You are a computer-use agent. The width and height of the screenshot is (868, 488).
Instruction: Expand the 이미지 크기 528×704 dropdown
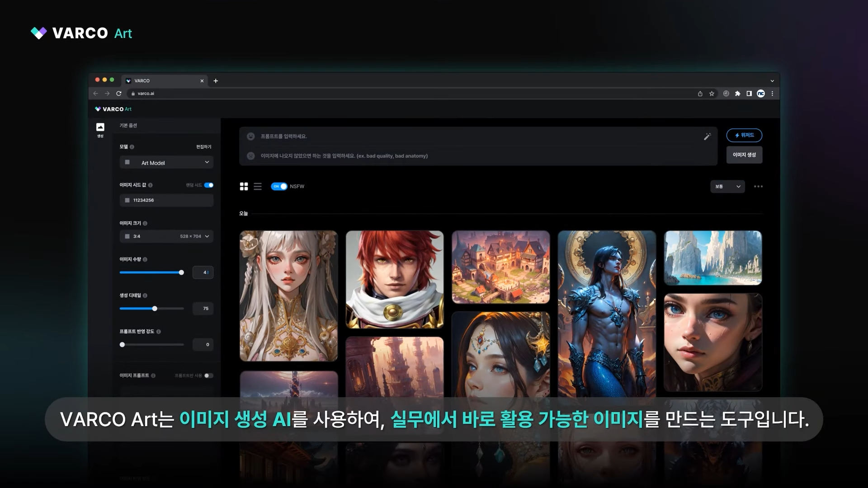coord(166,236)
